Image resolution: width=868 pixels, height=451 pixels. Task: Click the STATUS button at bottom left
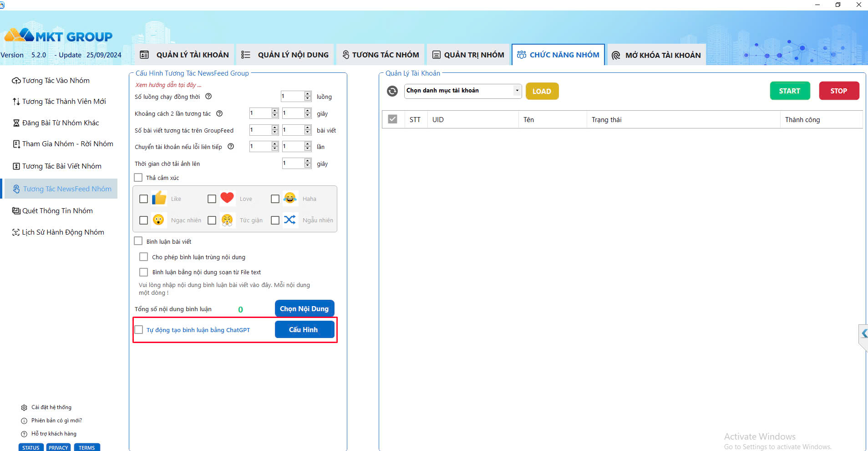tap(31, 447)
